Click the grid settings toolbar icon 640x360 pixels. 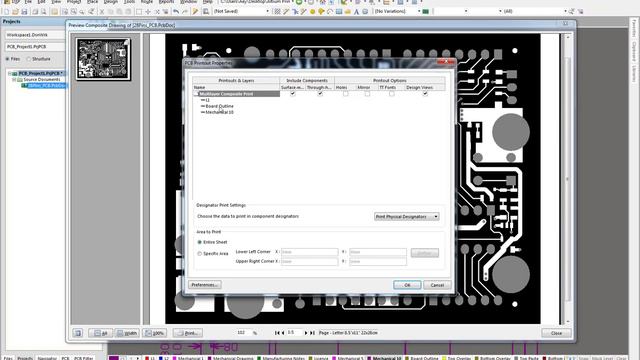(x=277, y=12)
